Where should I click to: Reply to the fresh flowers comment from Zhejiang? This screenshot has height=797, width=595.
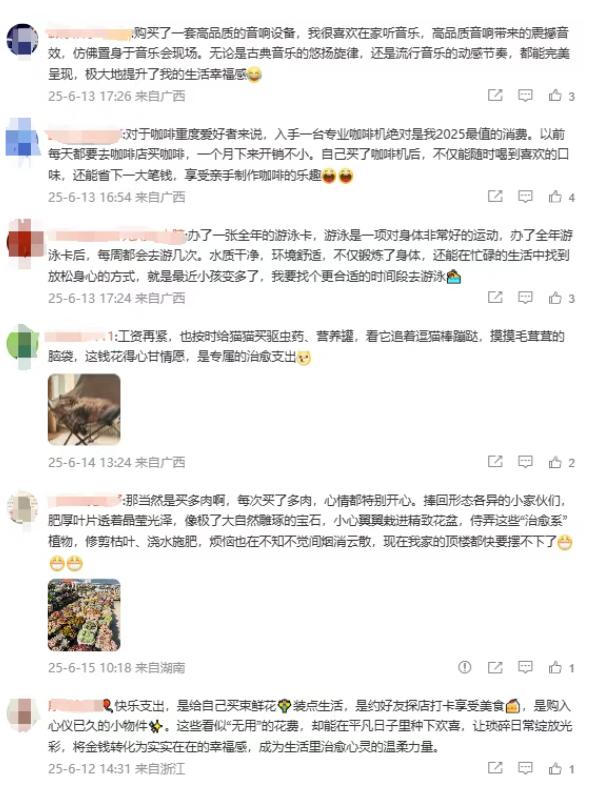(525, 768)
